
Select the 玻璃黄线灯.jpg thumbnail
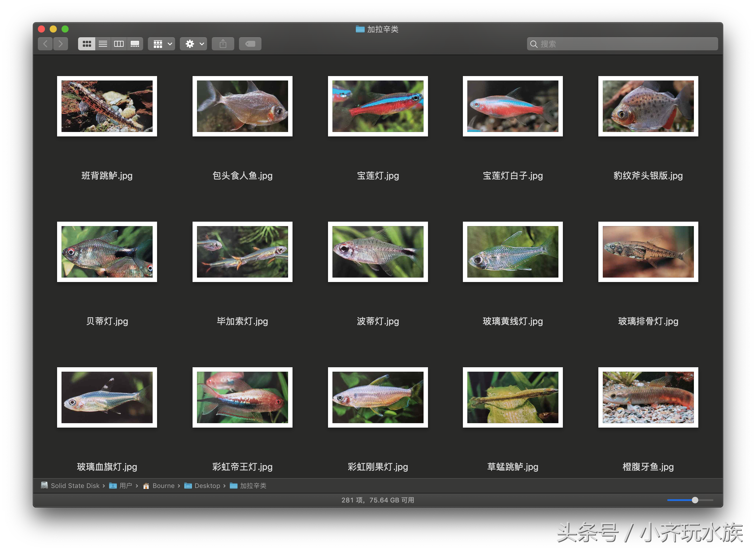click(x=513, y=252)
